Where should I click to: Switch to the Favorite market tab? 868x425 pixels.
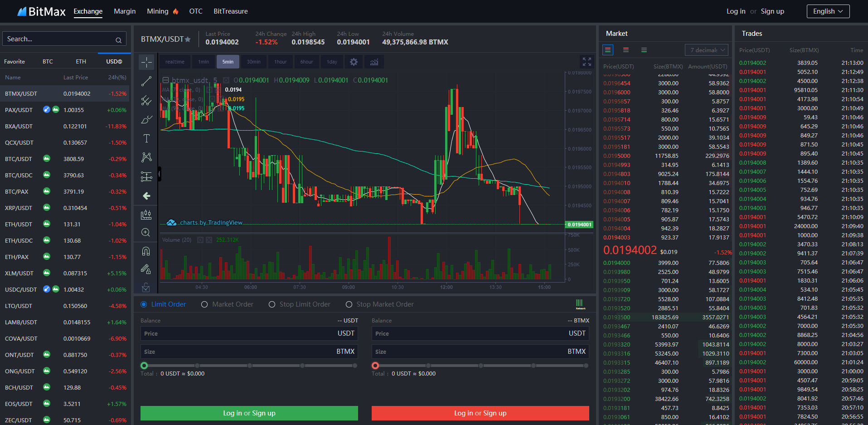[x=15, y=62]
